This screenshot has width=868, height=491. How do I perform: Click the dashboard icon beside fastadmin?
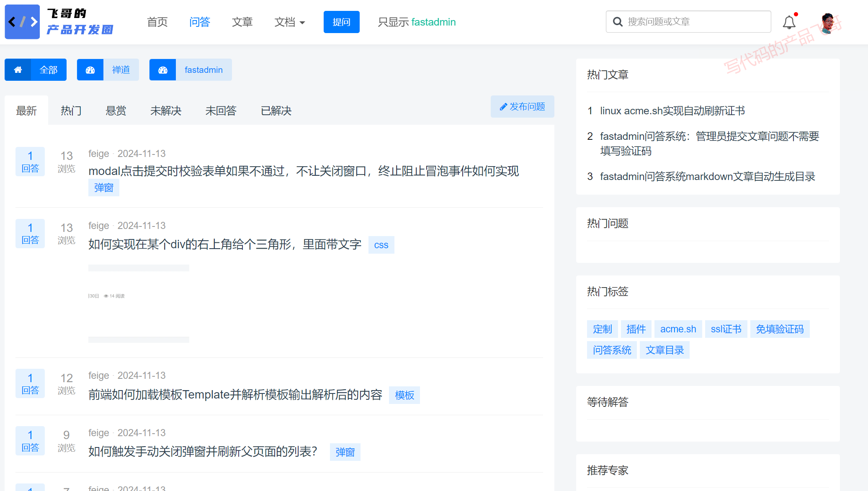pyautogui.click(x=162, y=70)
